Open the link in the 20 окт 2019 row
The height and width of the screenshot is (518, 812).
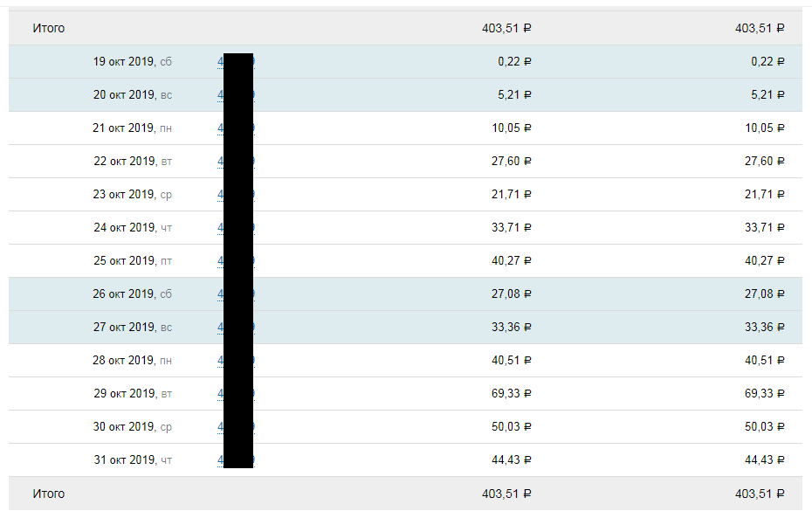coord(220,95)
